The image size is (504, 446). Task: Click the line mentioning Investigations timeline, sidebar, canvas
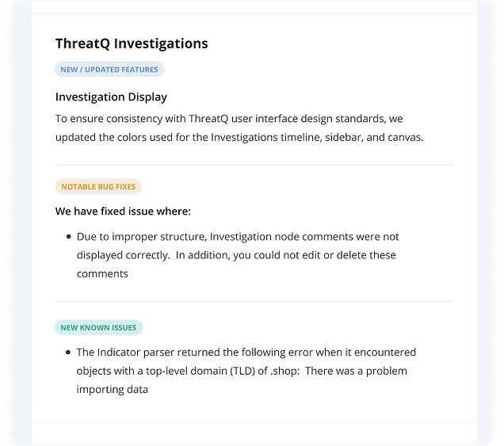[x=239, y=137]
